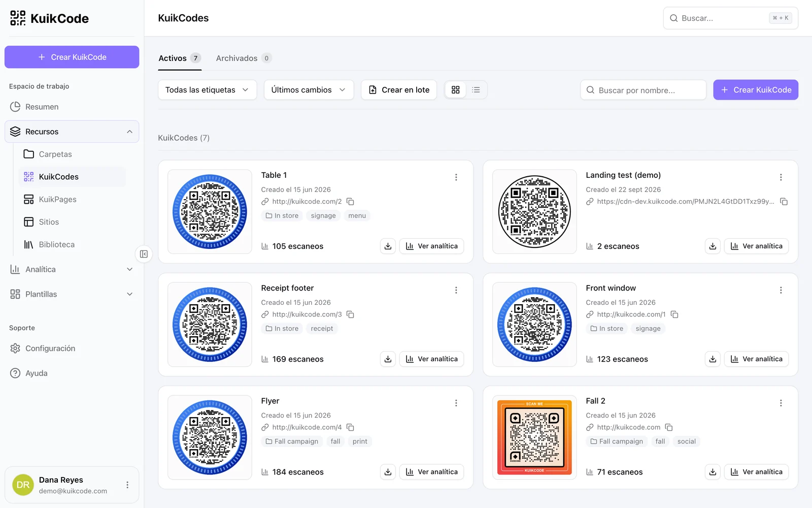Expand the Plantillas section

[72, 294]
